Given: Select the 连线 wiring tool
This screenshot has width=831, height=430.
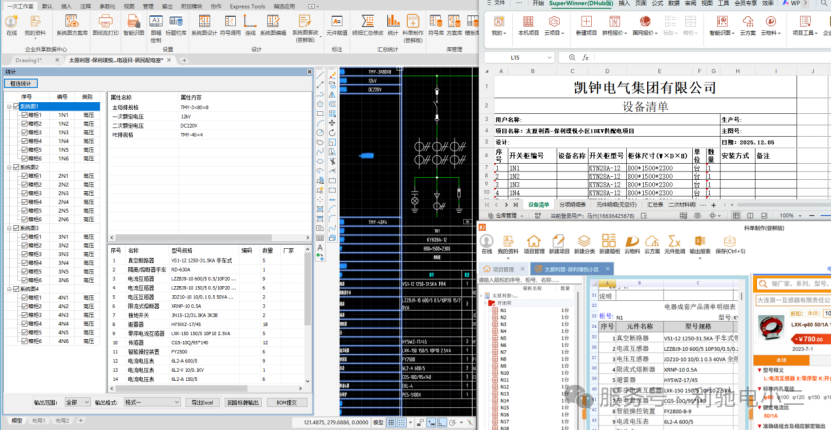Looking at the screenshot, I should [x=250, y=24].
